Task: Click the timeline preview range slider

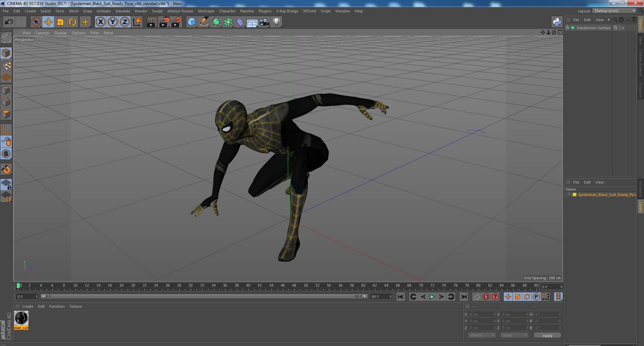Action: pos(204,296)
